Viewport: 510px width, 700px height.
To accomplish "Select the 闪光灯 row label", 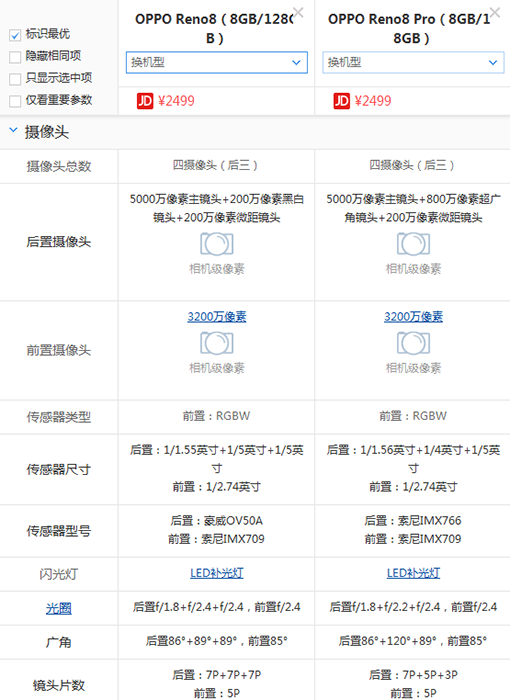I will click(x=59, y=574).
